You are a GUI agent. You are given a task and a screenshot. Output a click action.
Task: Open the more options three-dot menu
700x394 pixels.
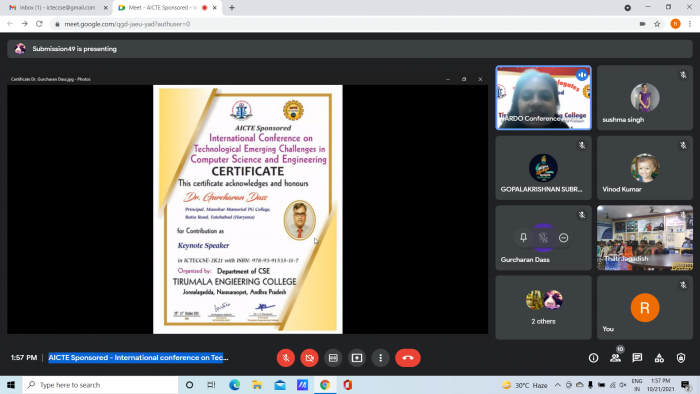tap(380, 358)
